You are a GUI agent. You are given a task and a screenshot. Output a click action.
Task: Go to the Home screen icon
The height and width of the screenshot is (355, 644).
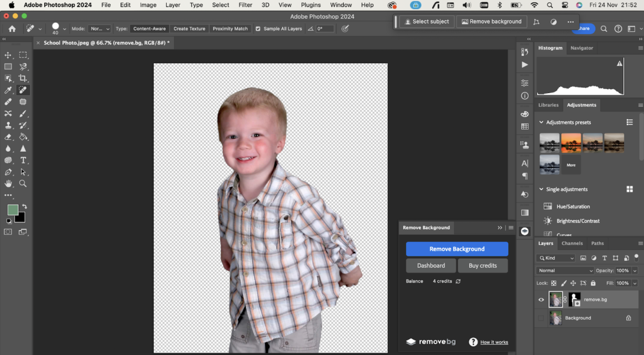pos(12,29)
